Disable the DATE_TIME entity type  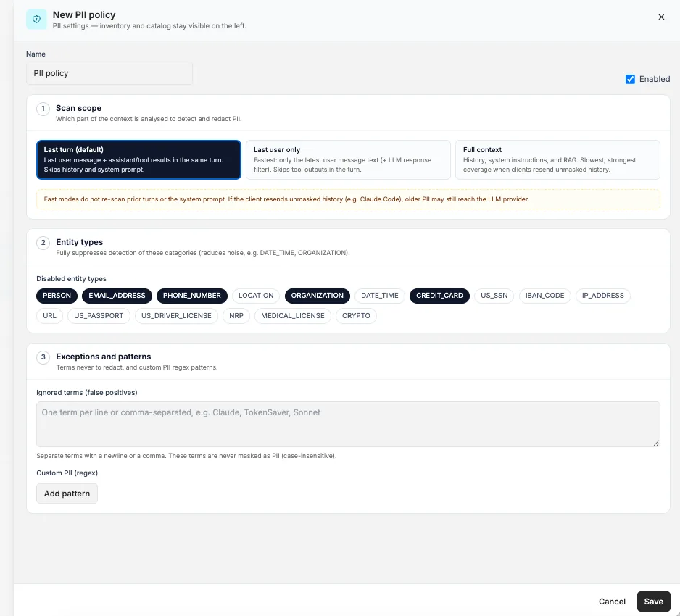[379, 296]
